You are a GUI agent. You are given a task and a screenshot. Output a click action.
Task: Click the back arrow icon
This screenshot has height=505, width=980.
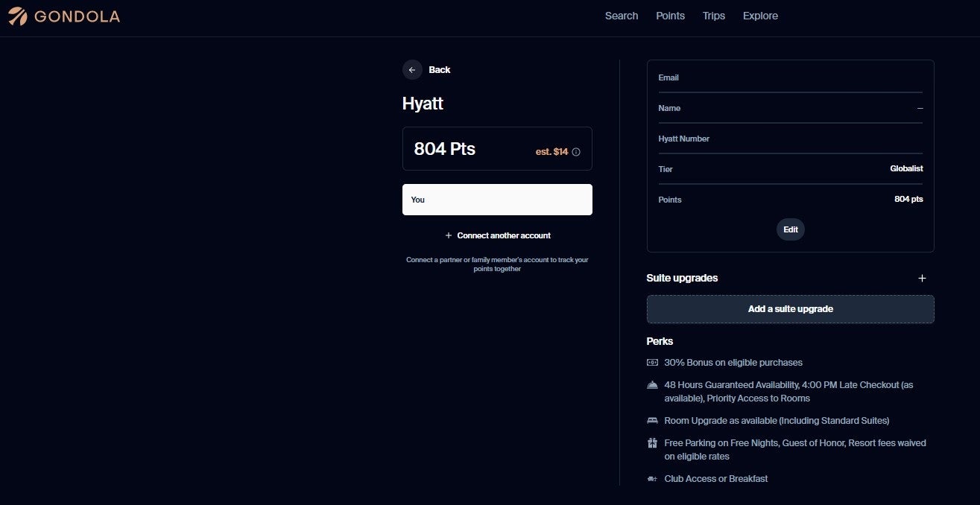412,69
